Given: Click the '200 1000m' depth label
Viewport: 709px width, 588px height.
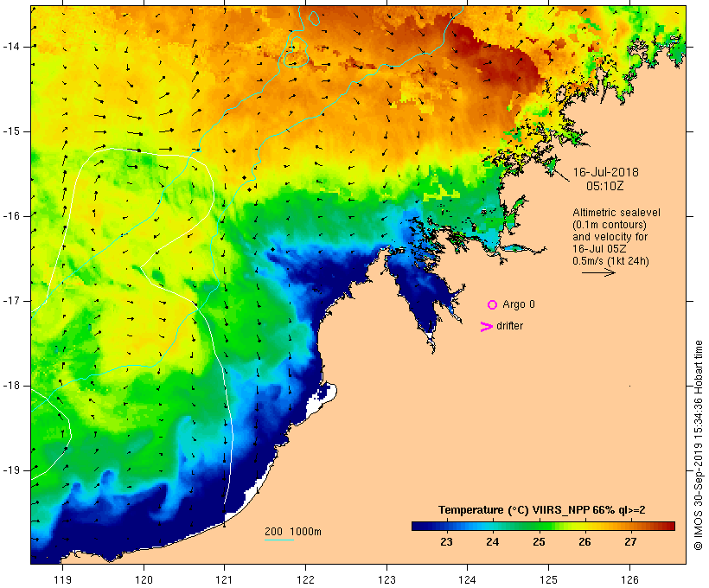Looking at the screenshot, I should [293, 532].
